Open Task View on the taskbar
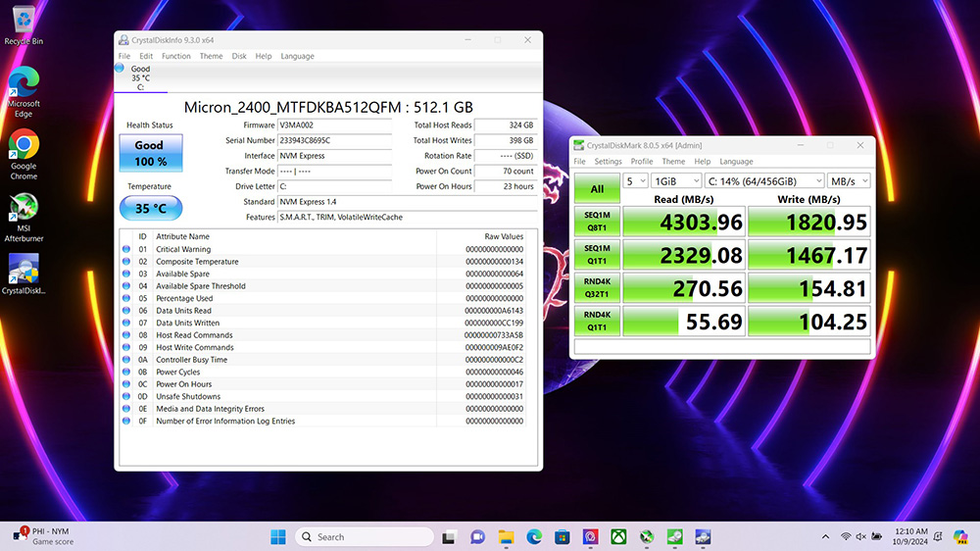 (449, 536)
